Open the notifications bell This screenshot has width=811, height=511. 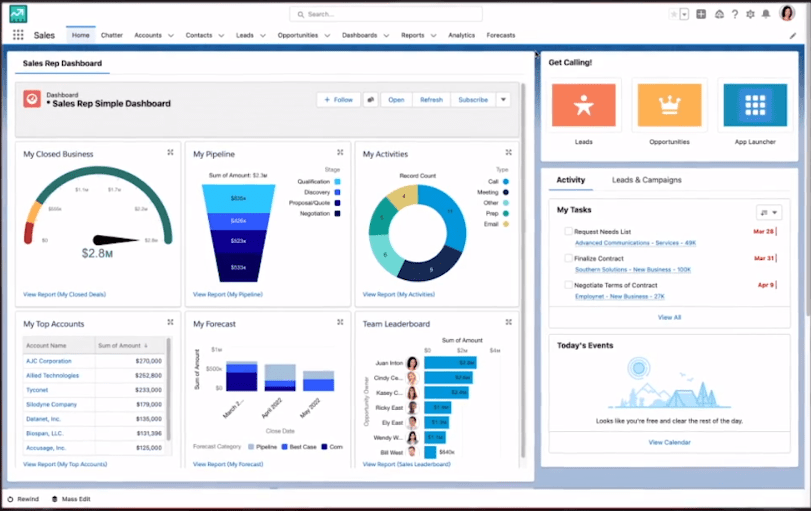coord(766,14)
